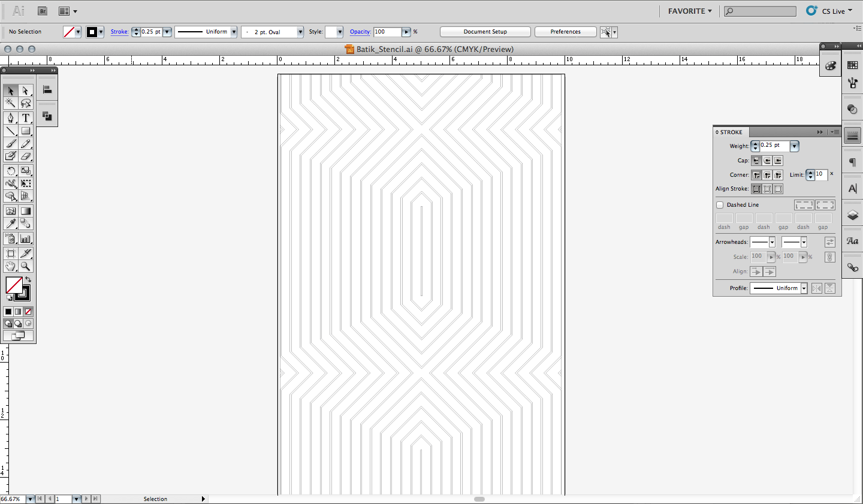Open the Color palette panel icon
Image resolution: width=863 pixels, height=504 pixels.
click(x=830, y=66)
